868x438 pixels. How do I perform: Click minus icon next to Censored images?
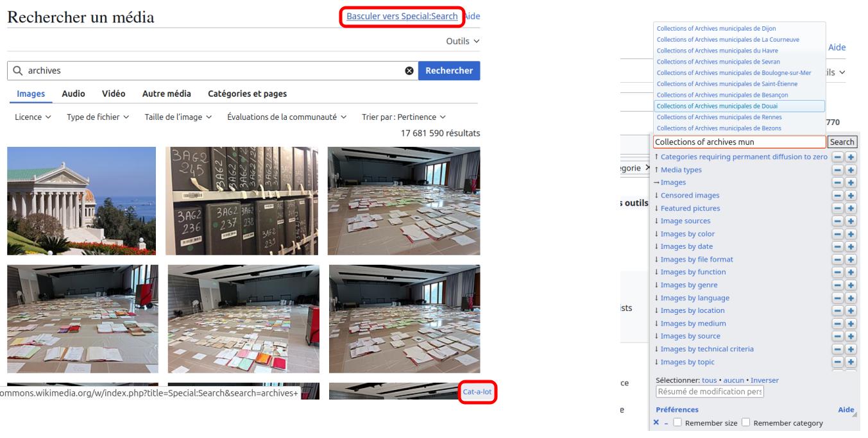coord(838,196)
